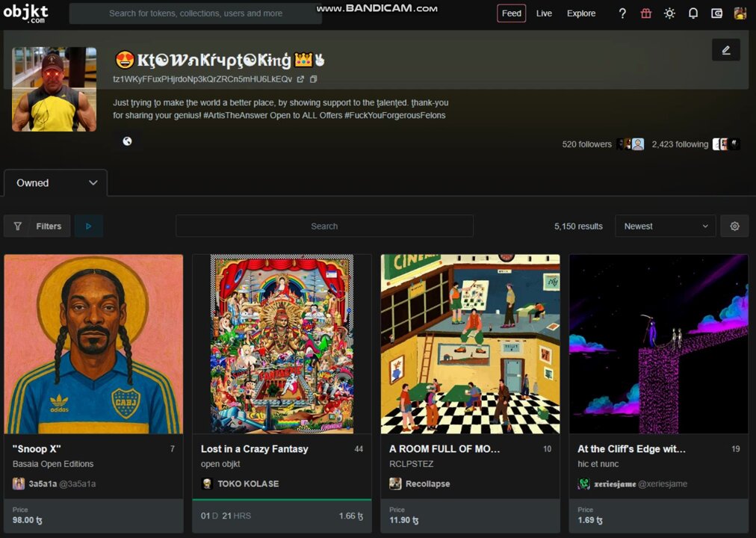Click the Lost in a Crazy Fantasy title

click(255, 449)
